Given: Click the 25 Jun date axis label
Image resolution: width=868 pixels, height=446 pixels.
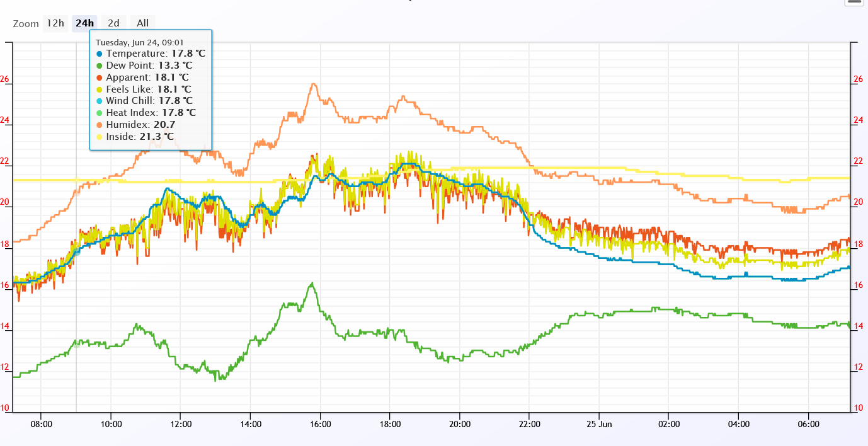Looking at the screenshot, I should [599, 425].
